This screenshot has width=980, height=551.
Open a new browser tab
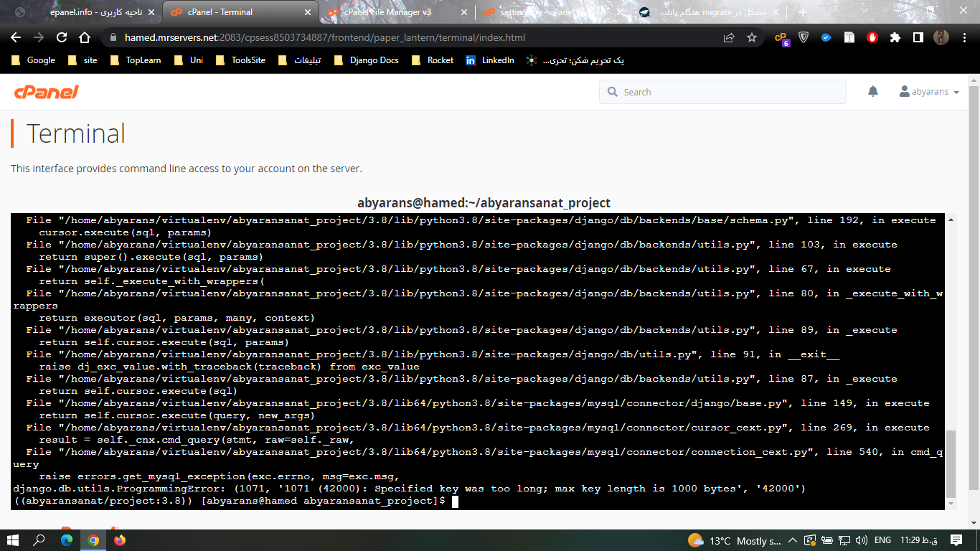pos(802,12)
